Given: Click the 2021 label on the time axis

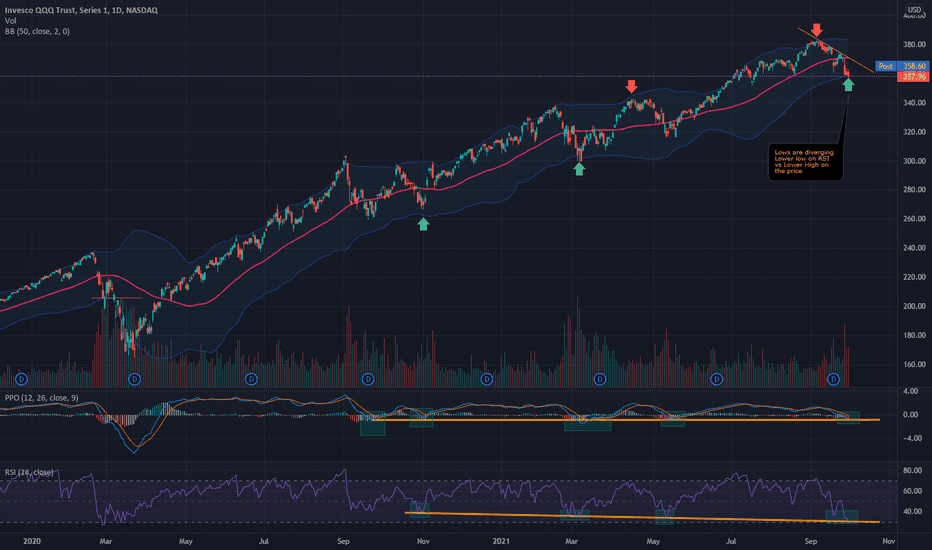Looking at the screenshot, I should [501, 541].
